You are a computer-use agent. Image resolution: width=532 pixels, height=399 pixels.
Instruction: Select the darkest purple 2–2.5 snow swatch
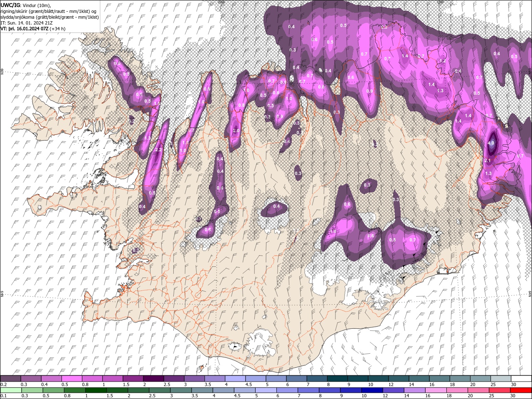click(x=153, y=379)
